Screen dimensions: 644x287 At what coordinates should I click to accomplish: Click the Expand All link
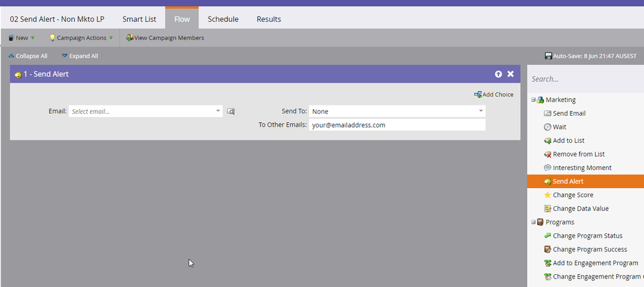pos(79,56)
